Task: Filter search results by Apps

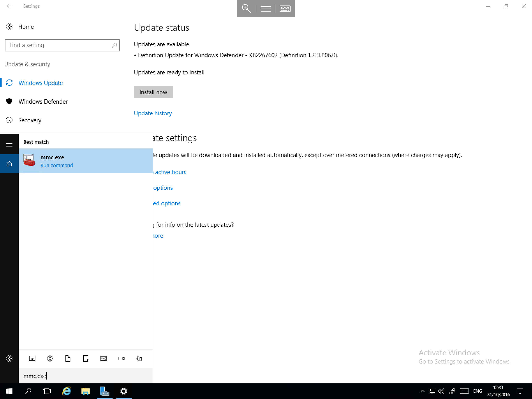Action: (x=32, y=358)
